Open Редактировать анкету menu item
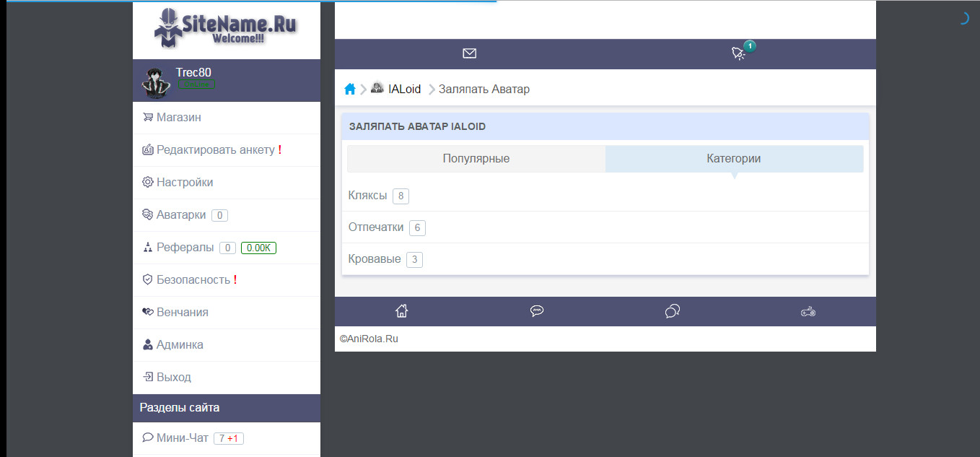 (215, 150)
